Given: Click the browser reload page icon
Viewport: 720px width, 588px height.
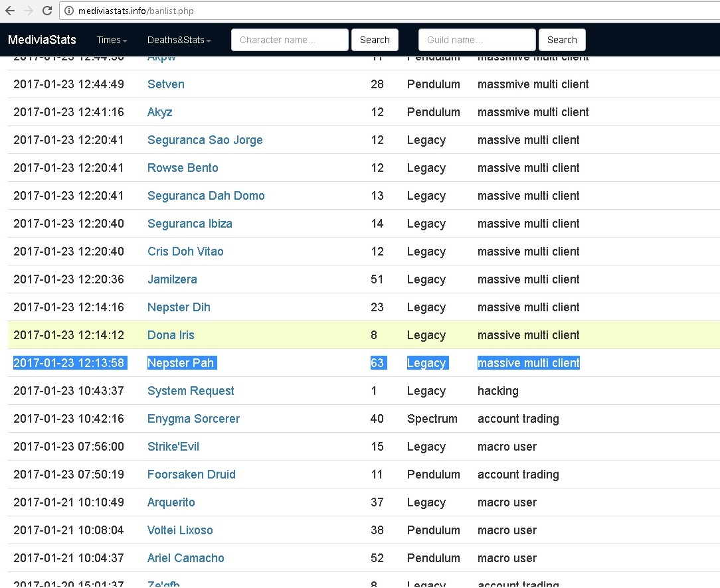Looking at the screenshot, I should (47, 11).
